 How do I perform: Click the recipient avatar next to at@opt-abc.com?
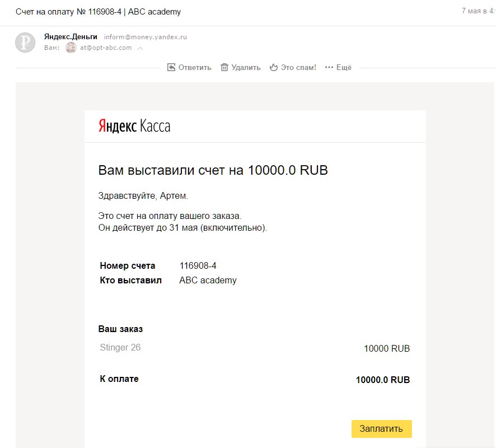[71, 48]
